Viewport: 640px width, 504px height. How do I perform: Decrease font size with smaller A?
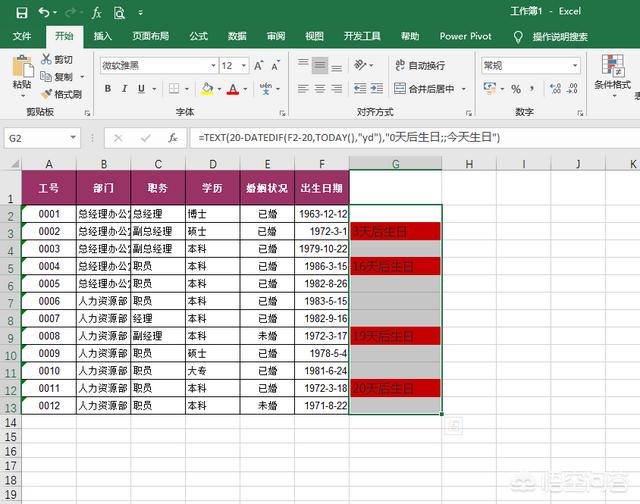tap(276, 65)
